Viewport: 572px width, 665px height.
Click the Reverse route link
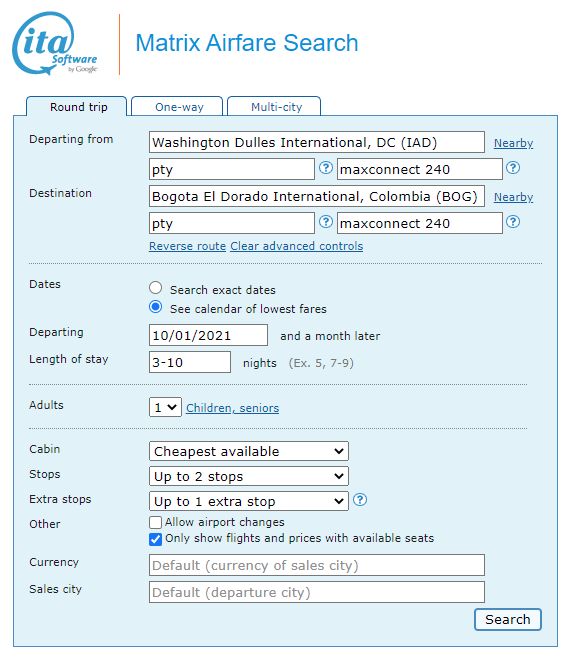[187, 246]
